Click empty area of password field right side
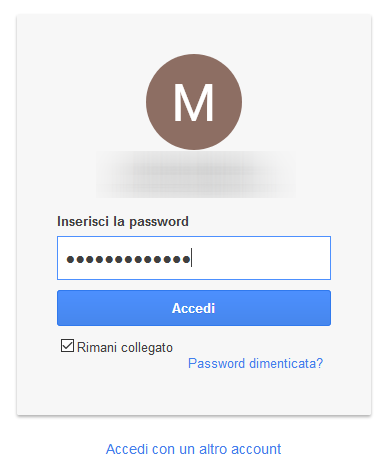Screen dimensions: 388x468 (x=263, y=258)
